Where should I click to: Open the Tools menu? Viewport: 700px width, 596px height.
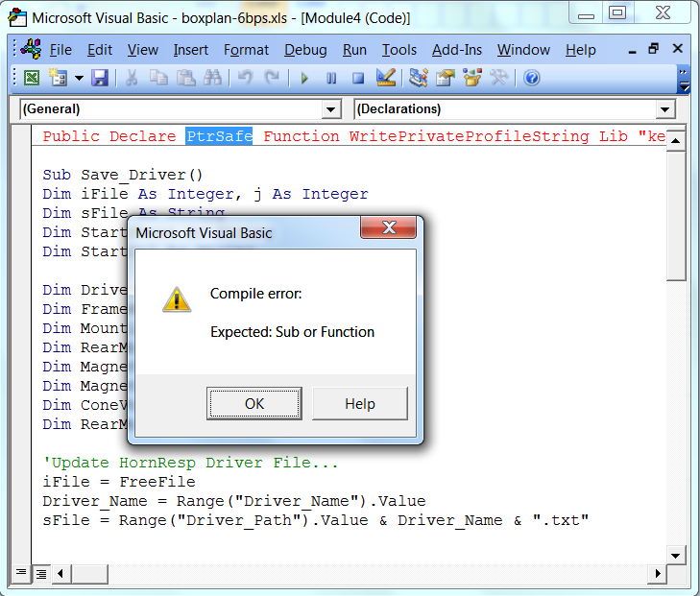point(399,50)
